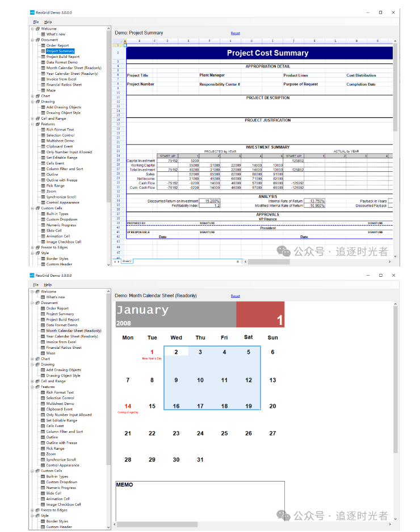
Task: Click folder icon beside Features in top window
Action: [37, 124]
